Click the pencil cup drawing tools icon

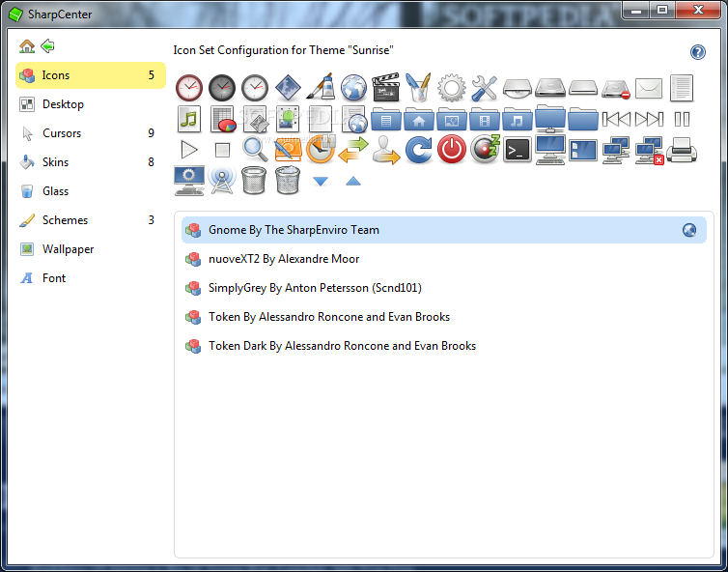click(418, 87)
